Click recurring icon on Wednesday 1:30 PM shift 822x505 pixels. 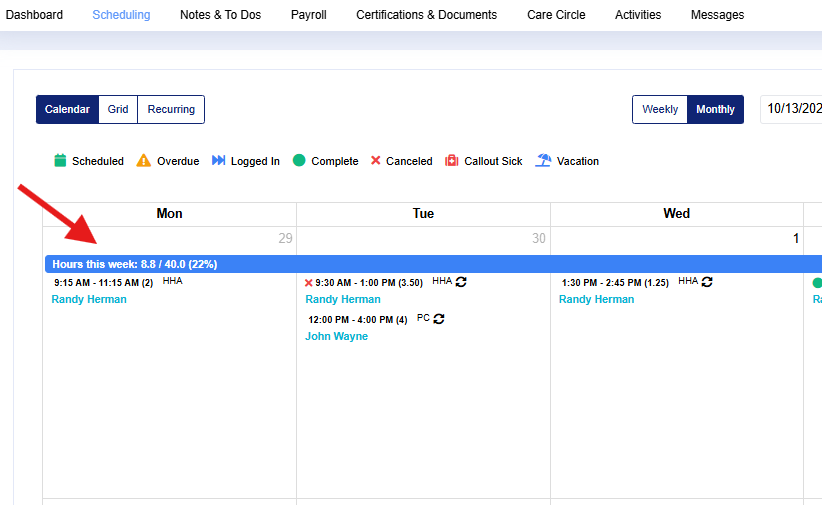tap(707, 282)
